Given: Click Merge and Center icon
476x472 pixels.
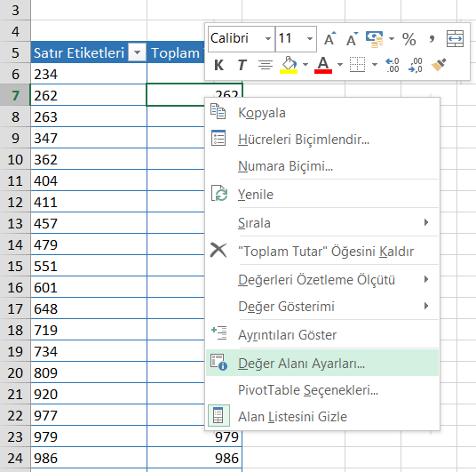Looking at the screenshot, I should [x=455, y=38].
